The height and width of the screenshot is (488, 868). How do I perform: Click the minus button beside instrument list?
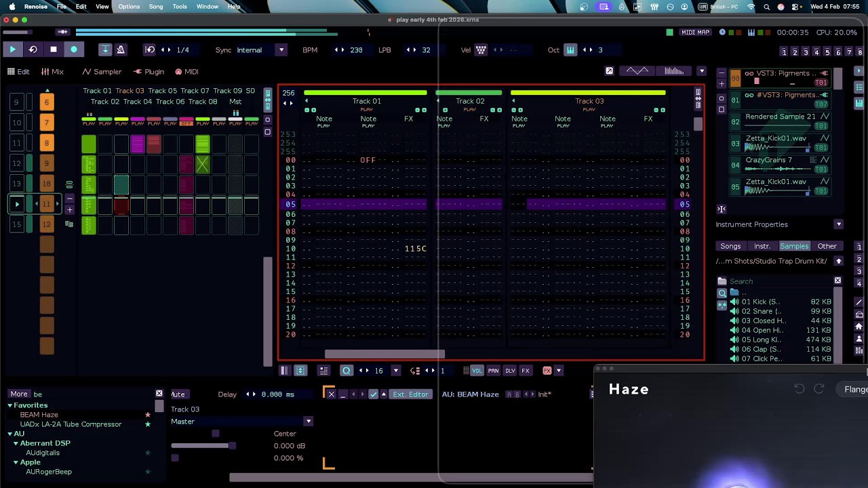722,73
